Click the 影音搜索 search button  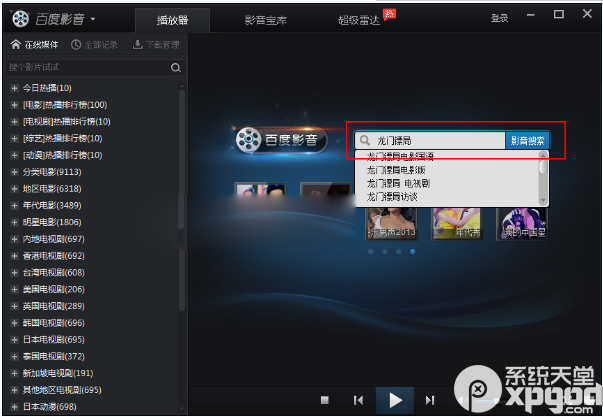tap(527, 140)
